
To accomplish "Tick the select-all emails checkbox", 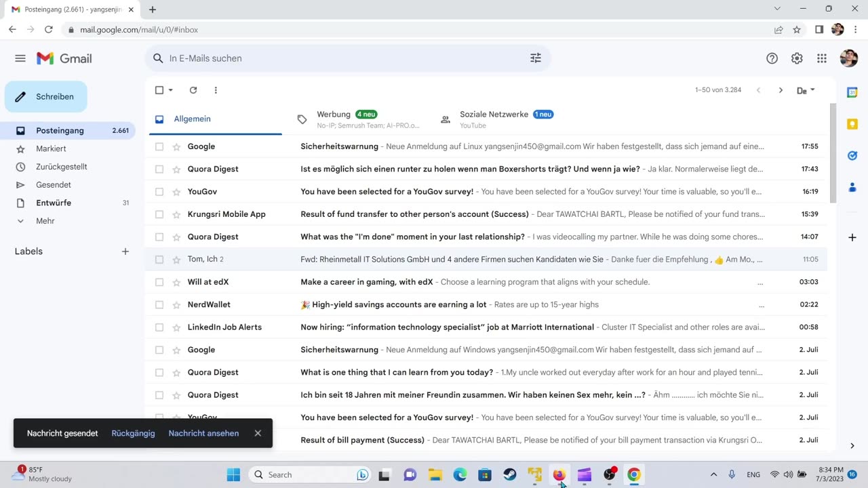I will pos(159,90).
